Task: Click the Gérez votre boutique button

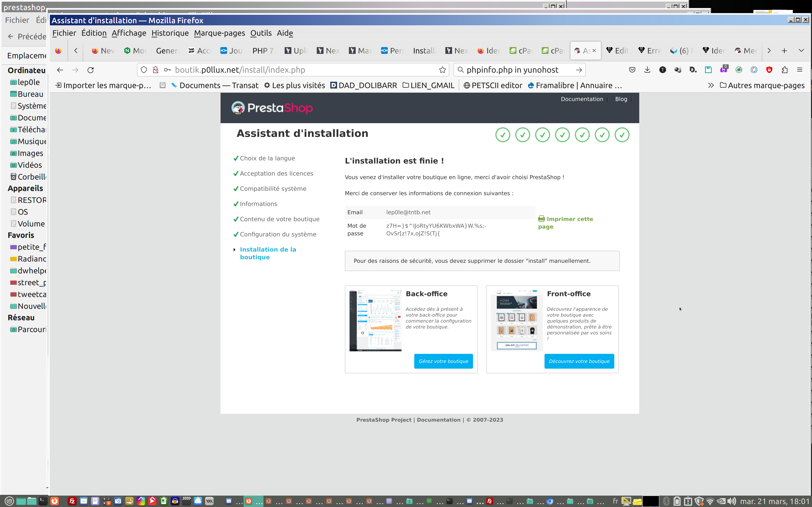Action: point(443,361)
